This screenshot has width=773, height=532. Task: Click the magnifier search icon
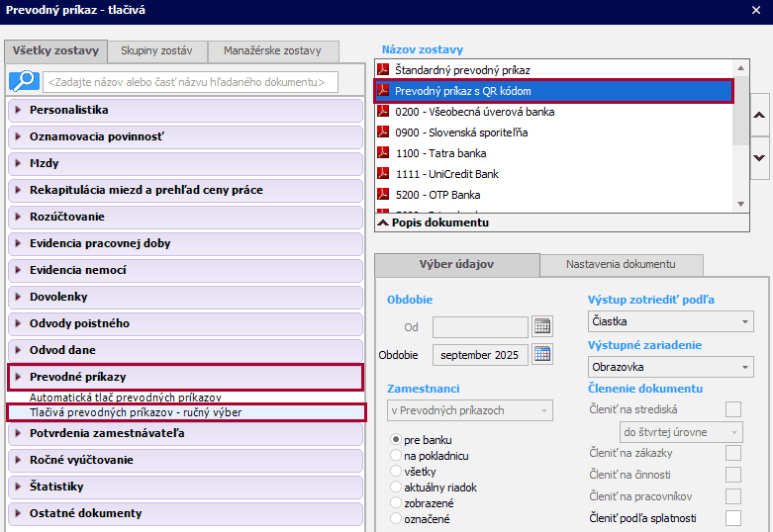[24, 81]
